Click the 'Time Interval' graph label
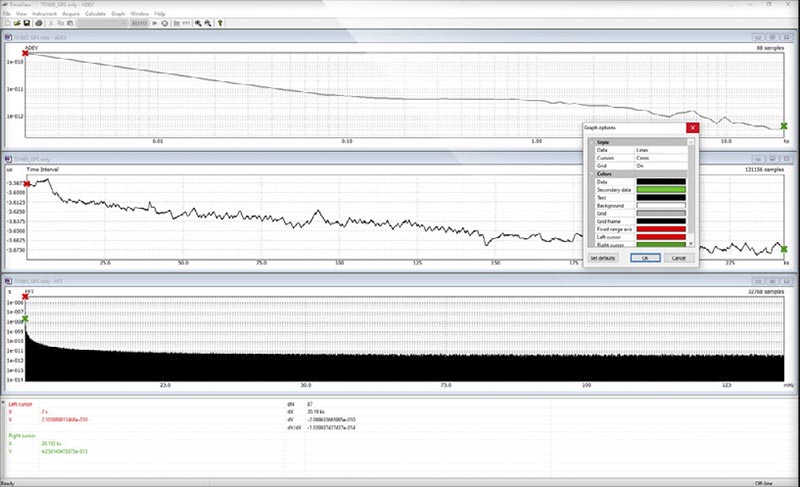 42,169
